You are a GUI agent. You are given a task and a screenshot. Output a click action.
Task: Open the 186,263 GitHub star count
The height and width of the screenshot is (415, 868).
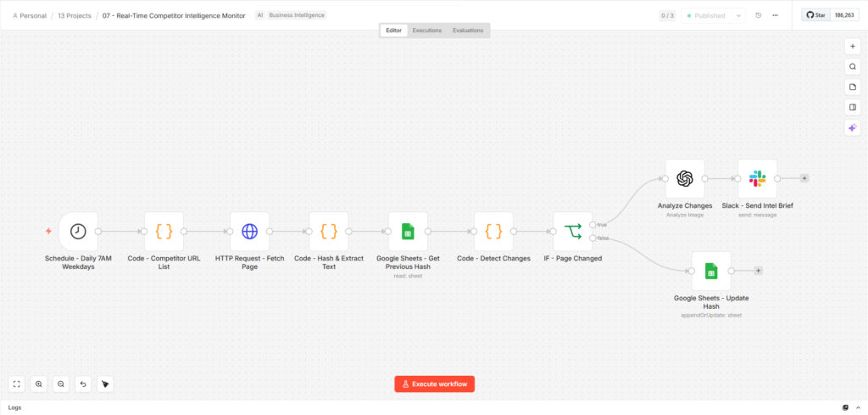[x=844, y=15]
